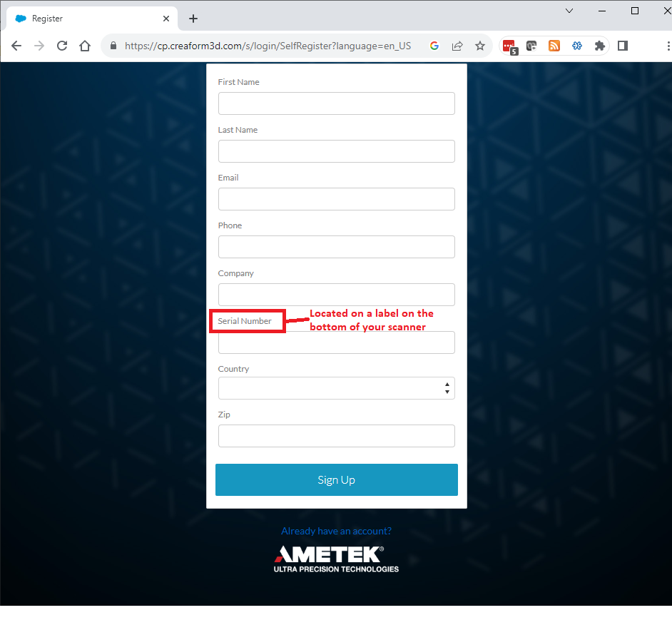Follow the 'Already have an account?' link

(337, 531)
